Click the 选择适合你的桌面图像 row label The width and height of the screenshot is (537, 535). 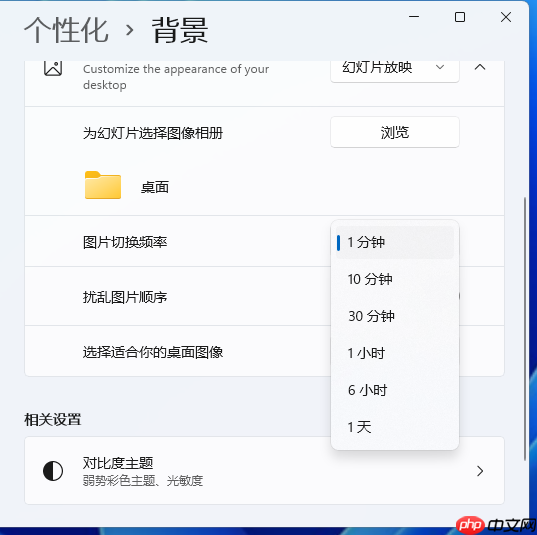tap(153, 352)
